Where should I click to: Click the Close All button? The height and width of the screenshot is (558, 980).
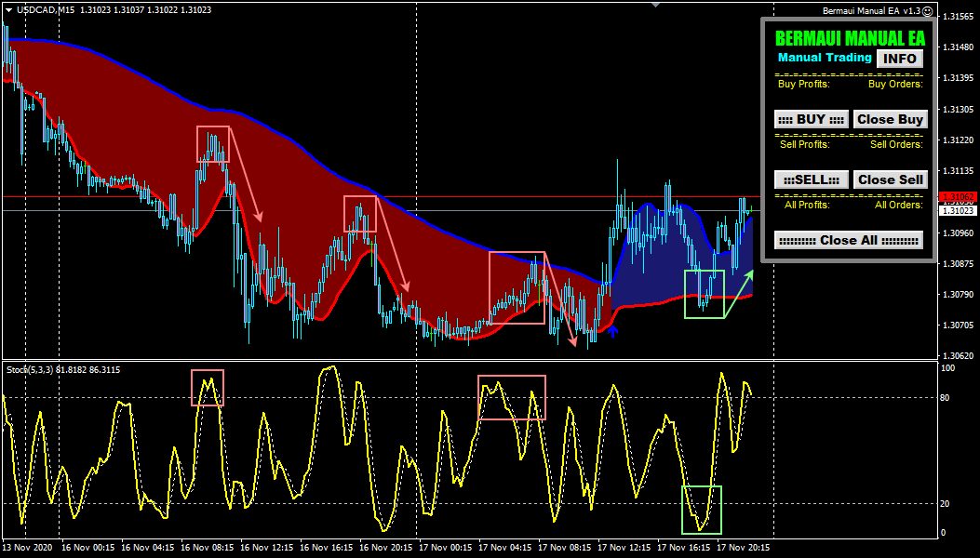[848, 240]
